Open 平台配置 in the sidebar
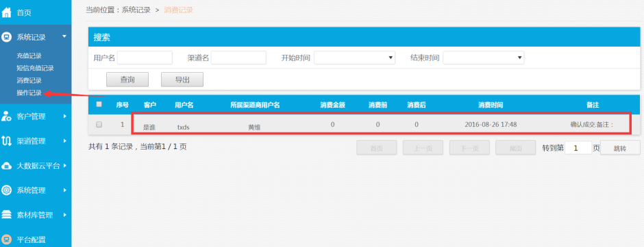 31,239
